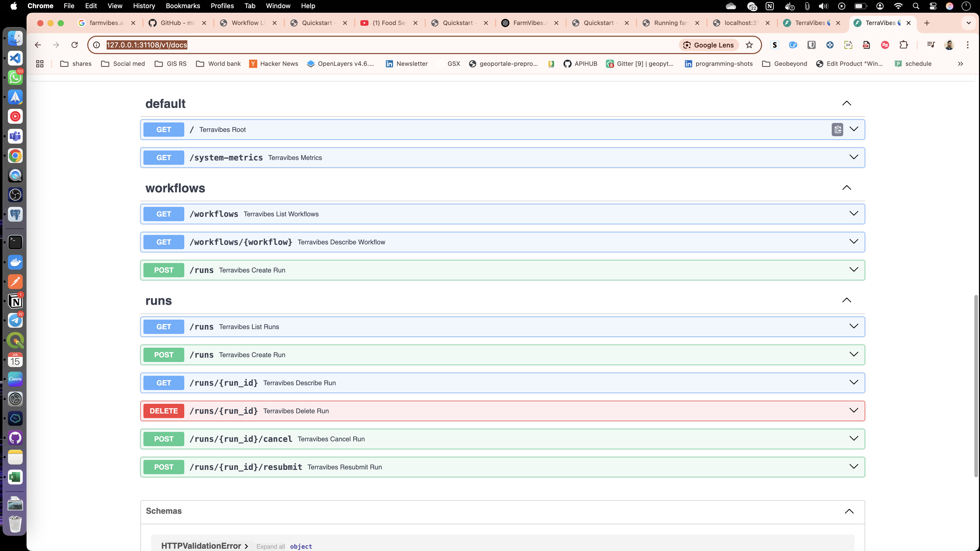Launch Docker Desktop from Dock
980x551 pixels.
point(15,262)
